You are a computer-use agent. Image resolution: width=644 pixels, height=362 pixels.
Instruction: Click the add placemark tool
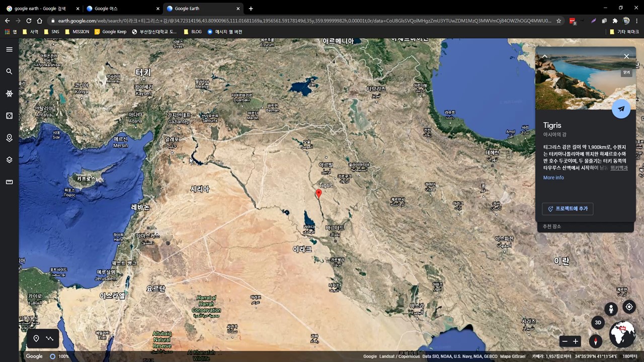point(36,338)
